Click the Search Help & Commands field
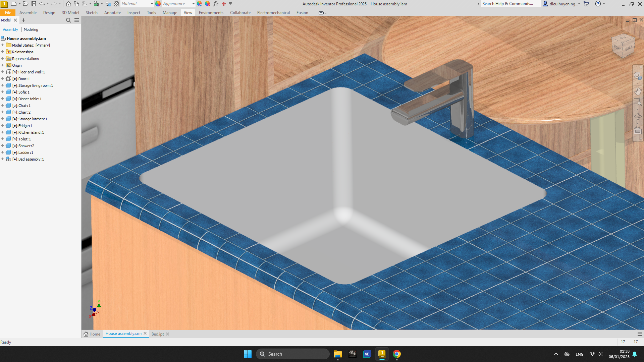 click(x=511, y=4)
